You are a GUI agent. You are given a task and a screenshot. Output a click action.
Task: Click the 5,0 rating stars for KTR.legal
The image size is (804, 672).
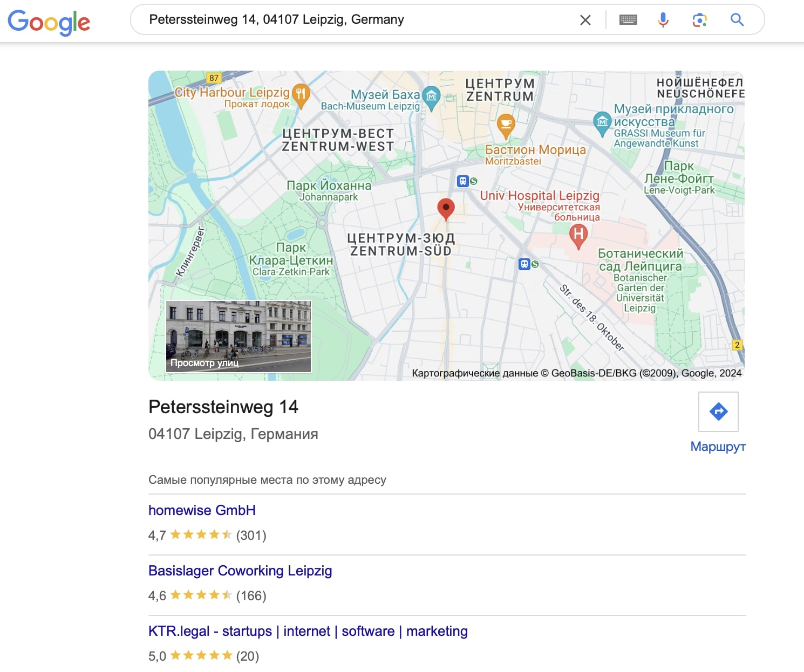[201, 655]
